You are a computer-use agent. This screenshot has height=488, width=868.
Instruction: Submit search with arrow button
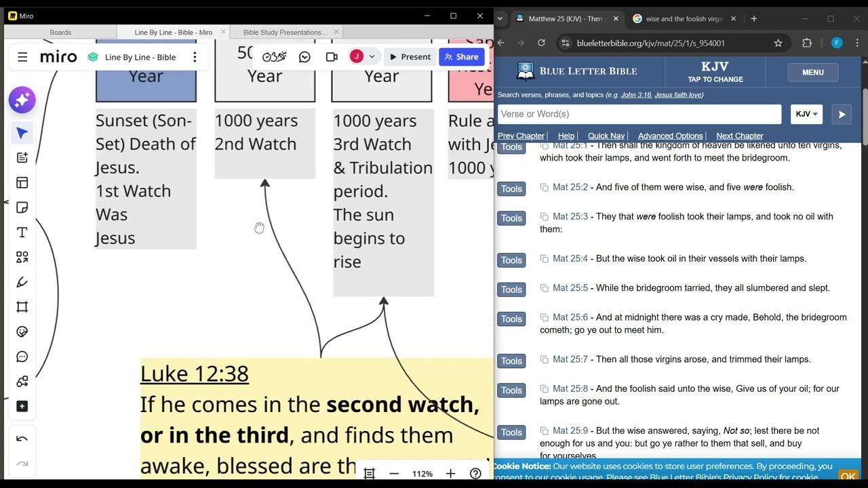[x=842, y=115]
